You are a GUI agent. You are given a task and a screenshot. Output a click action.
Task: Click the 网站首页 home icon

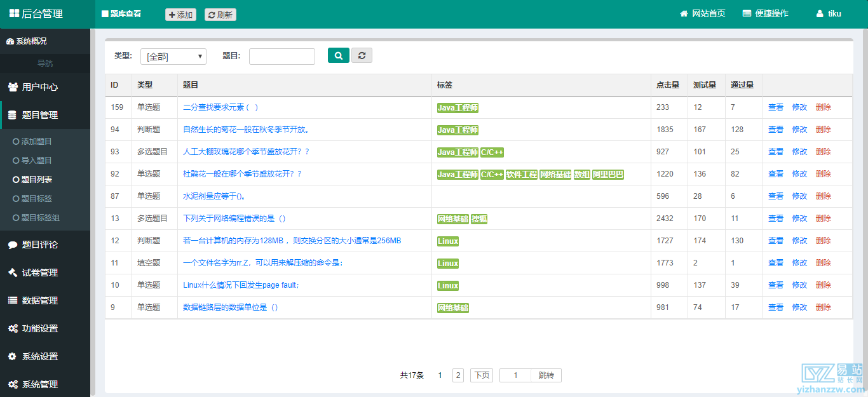point(684,14)
